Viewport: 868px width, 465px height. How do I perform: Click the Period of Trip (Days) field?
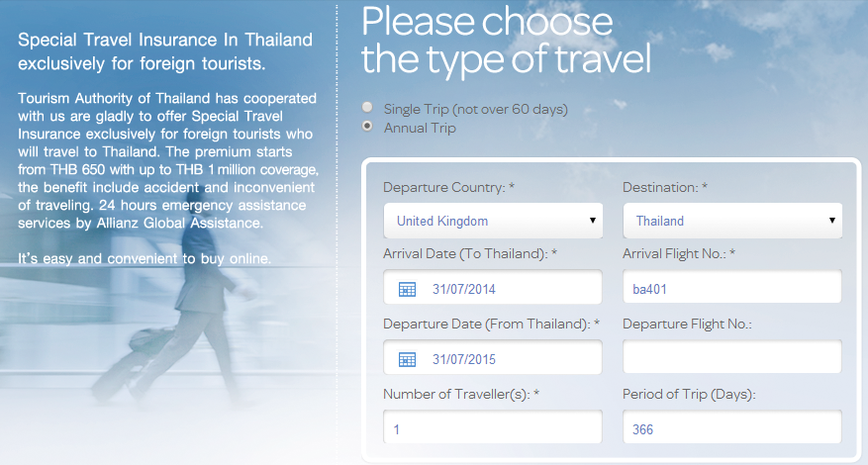point(732,429)
